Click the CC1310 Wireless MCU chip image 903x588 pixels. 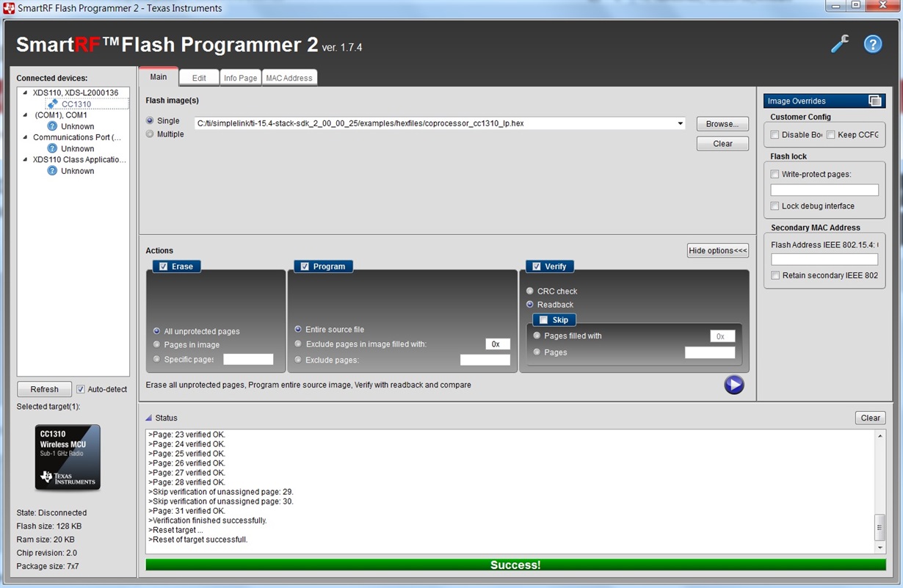click(68, 457)
